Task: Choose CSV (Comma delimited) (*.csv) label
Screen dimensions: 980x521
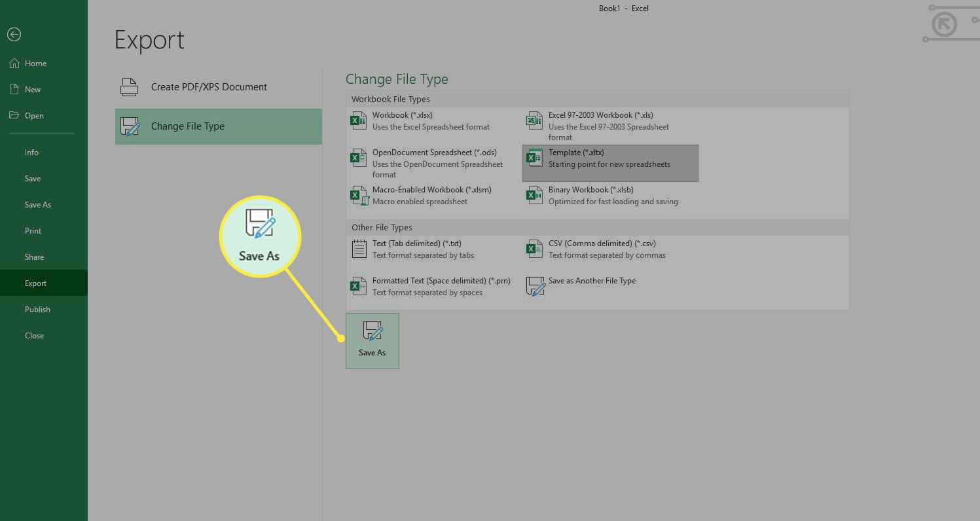Action: point(602,243)
